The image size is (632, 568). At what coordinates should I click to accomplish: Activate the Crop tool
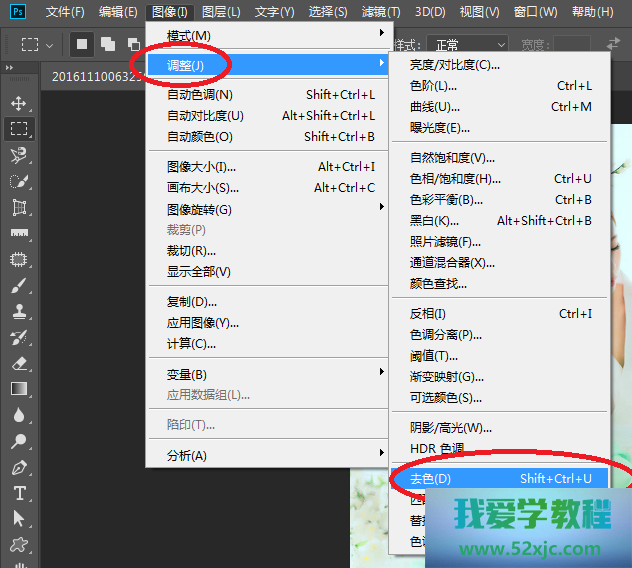coord(19,207)
